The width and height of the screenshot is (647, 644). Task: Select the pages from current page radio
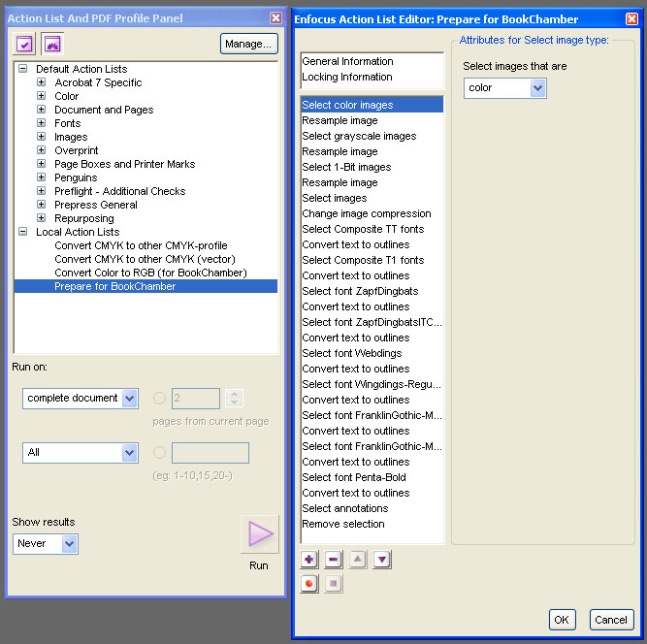tap(159, 398)
